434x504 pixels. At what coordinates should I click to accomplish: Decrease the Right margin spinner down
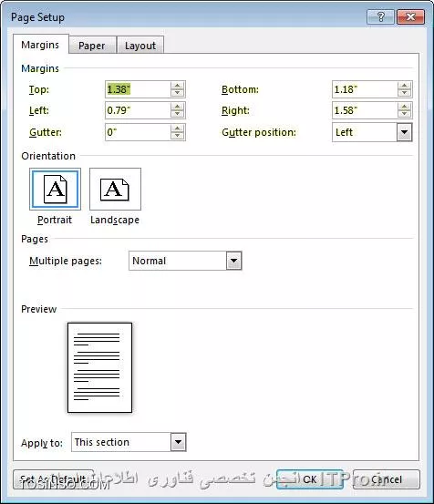click(x=405, y=115)
